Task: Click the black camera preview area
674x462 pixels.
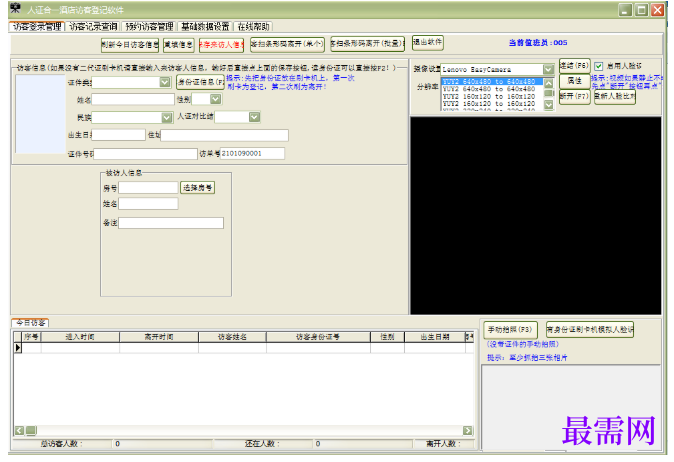Action: tap(536, 215)
